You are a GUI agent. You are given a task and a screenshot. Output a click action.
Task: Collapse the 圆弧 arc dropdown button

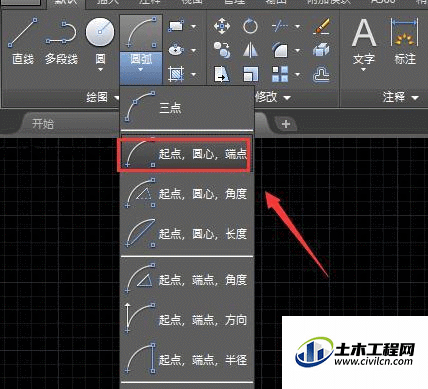(141, 68)
